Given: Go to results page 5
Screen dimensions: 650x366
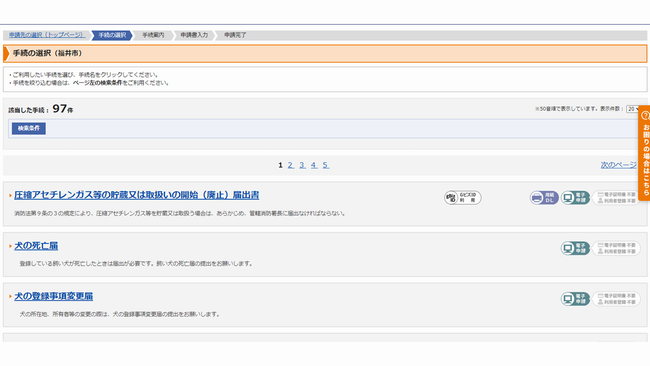Looking at the screenshot, I should (x=326, y=165).
